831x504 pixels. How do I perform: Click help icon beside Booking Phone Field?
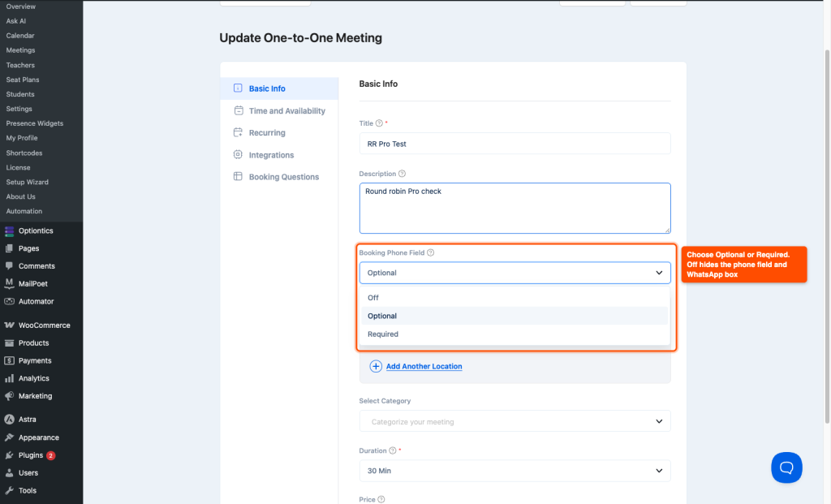430,252
